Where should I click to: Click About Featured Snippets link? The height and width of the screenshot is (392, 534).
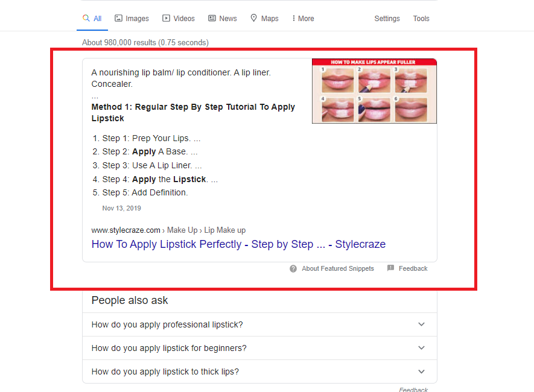pyautogui.click(x=337, y=268)
